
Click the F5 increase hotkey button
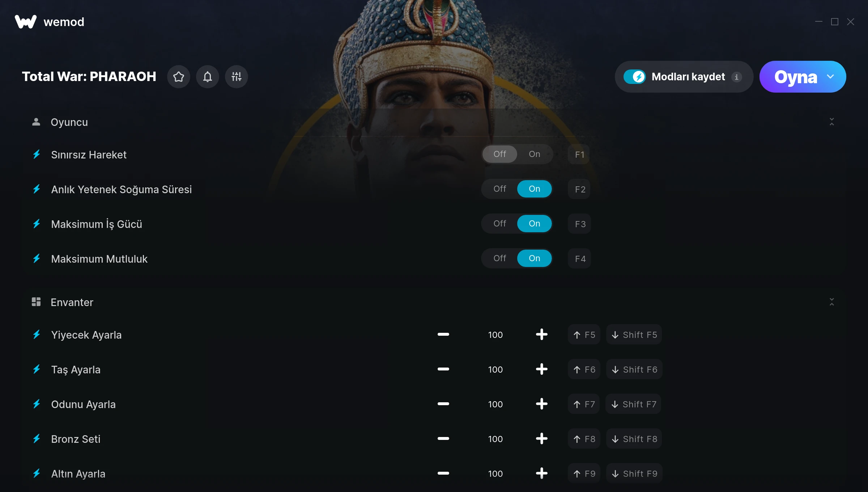[x=584, y=335]
